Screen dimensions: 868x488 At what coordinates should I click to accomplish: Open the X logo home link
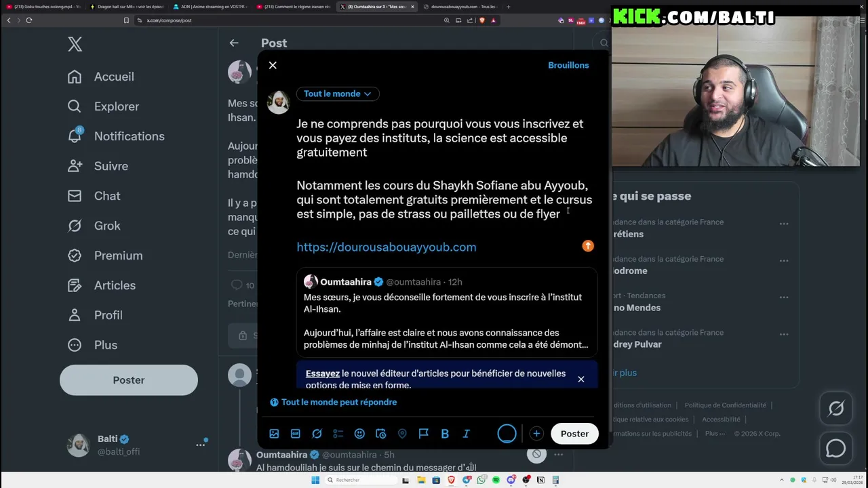[75, 45]
